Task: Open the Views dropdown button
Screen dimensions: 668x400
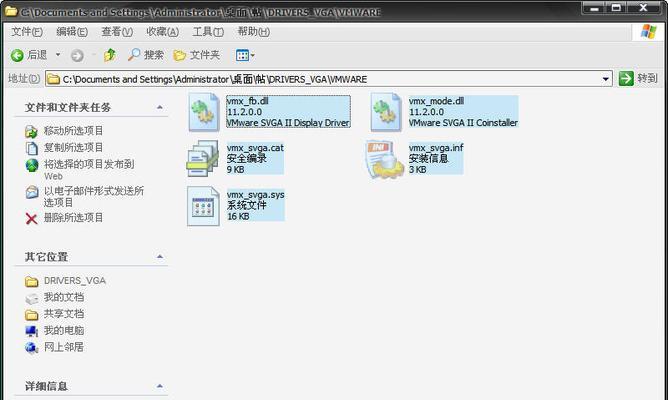Action: click(245, 55)
